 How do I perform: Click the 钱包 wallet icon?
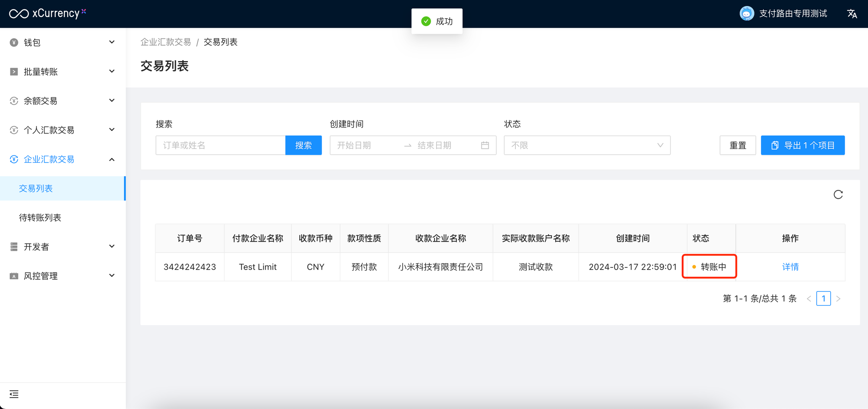(14, 42)
